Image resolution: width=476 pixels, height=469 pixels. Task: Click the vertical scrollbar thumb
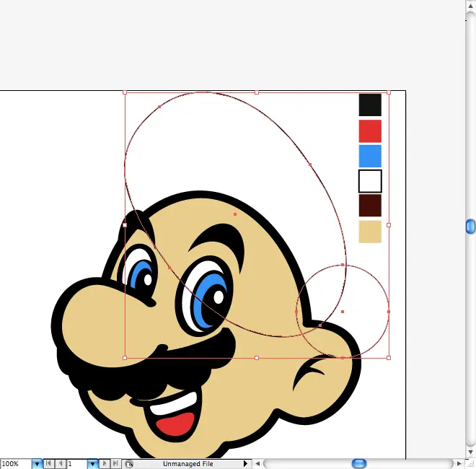pos(470,227)
